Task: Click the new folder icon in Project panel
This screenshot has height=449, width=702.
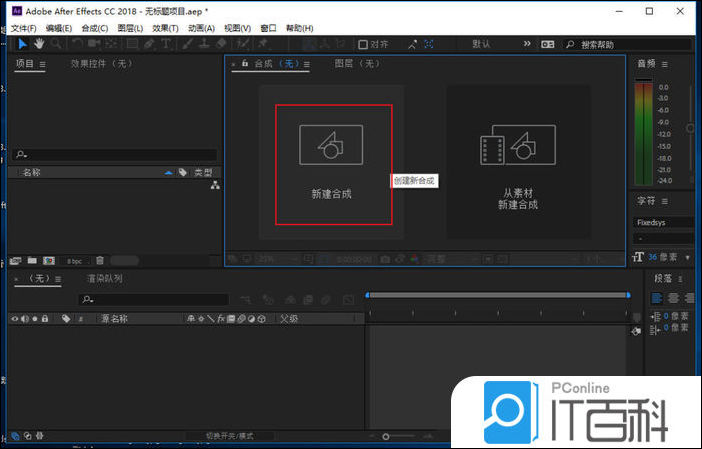Action: (32, 260)
